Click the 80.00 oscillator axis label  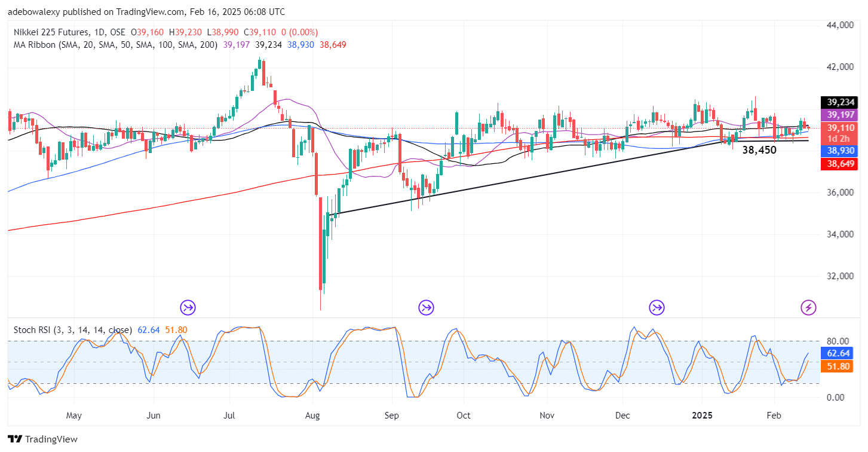click(x=837, y=341)
